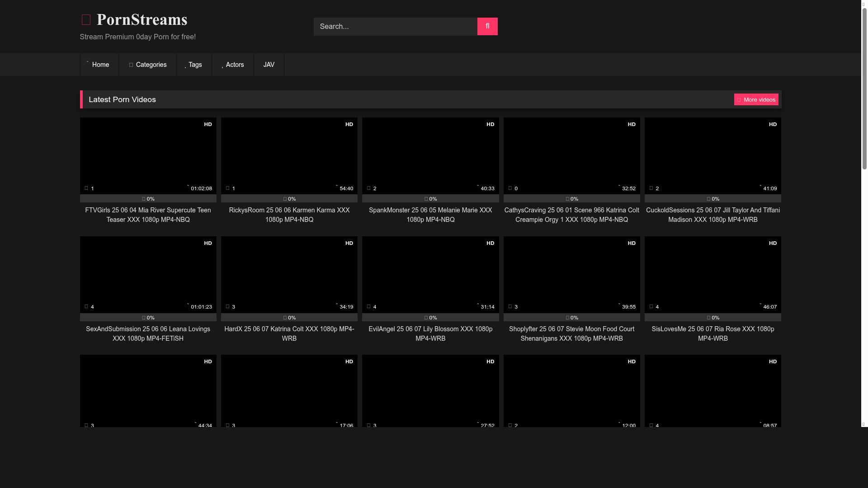This screenshot has width=868, height=488.
Task: Select Tags from the navigation menu
Action: [x=194, y=65]
